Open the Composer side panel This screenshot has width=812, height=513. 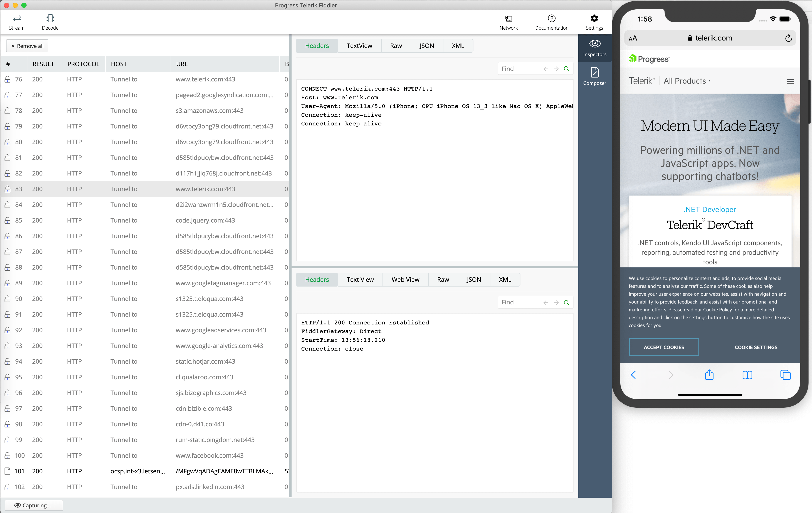[595, 77]
